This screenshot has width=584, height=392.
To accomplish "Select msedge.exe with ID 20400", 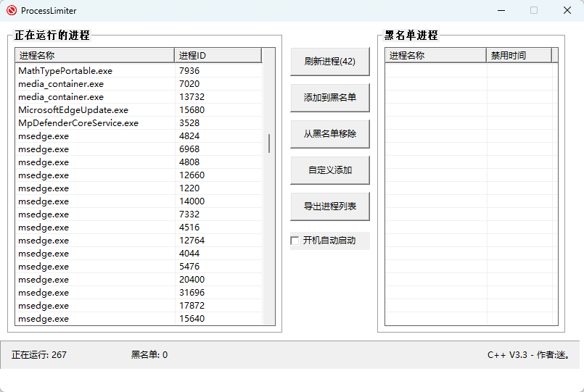I will 139,279.
